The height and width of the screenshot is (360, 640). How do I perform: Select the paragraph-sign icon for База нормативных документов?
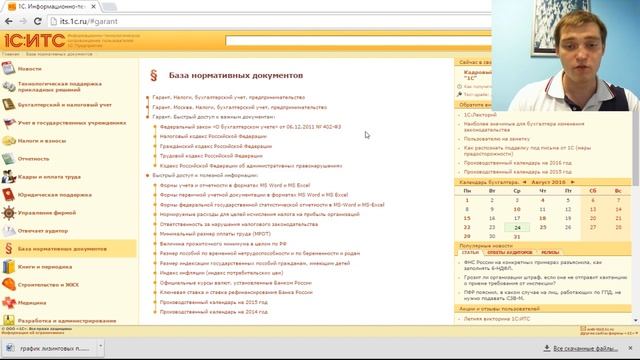tap(8, 249)
